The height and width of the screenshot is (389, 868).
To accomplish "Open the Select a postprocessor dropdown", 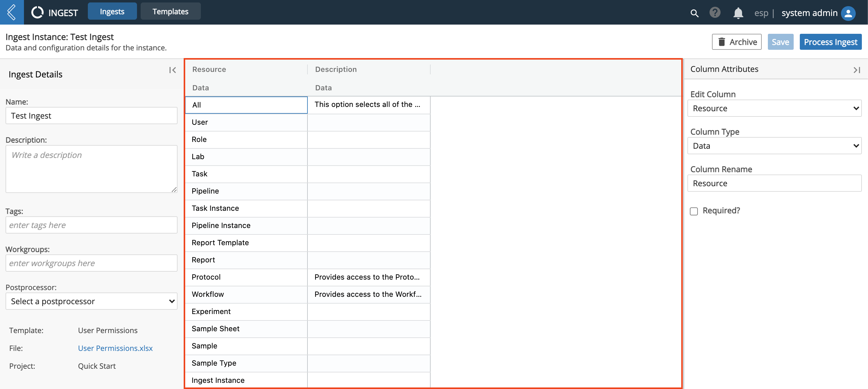I will [x=90, y=301].
